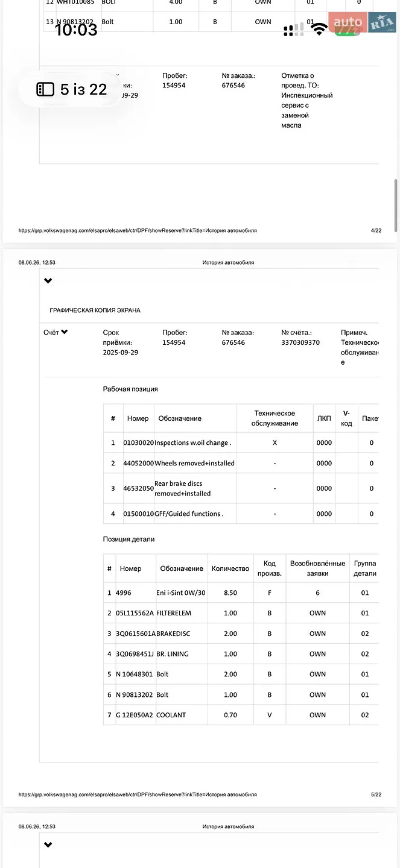Select part number 3Q0615601A
Viewport: 400px width, 868px height.
135,634
